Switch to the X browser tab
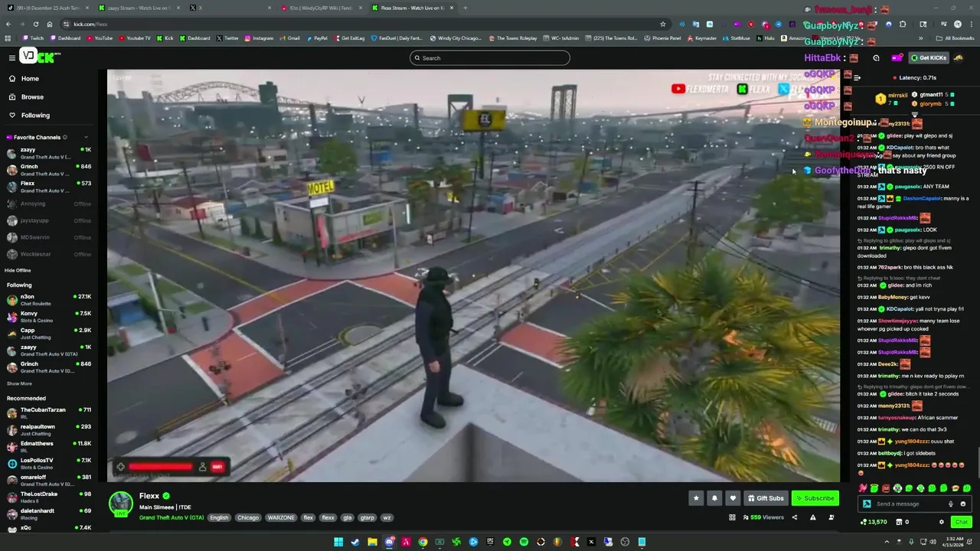980x551 pixels. [228, 8]
